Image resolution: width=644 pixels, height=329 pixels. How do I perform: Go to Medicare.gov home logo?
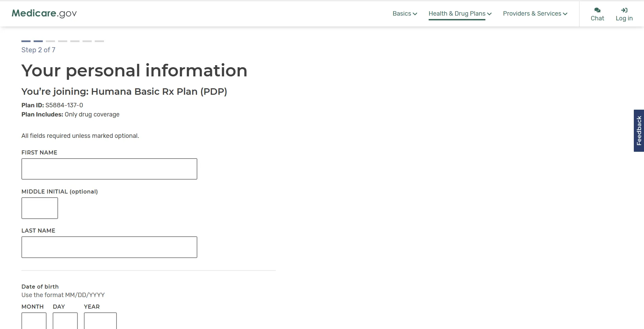point(44,13)
